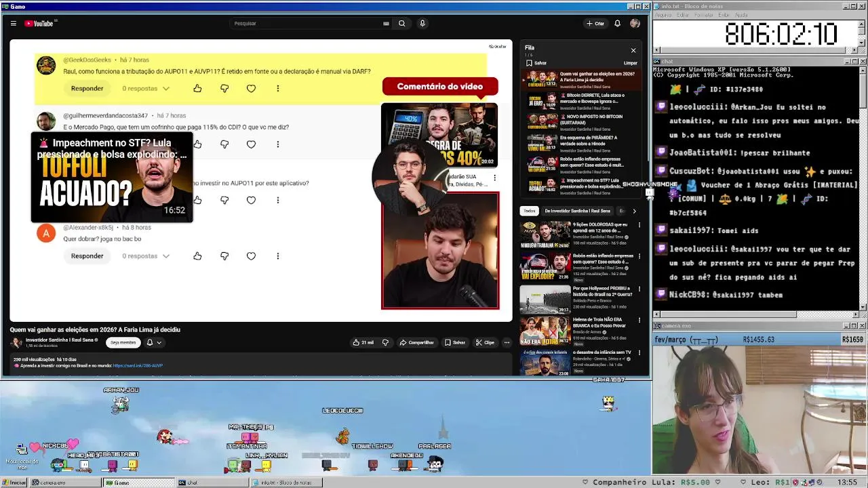The image size is (868, 488).
Task: Like the video showing 21 mil
Action: tap(363, 342)
